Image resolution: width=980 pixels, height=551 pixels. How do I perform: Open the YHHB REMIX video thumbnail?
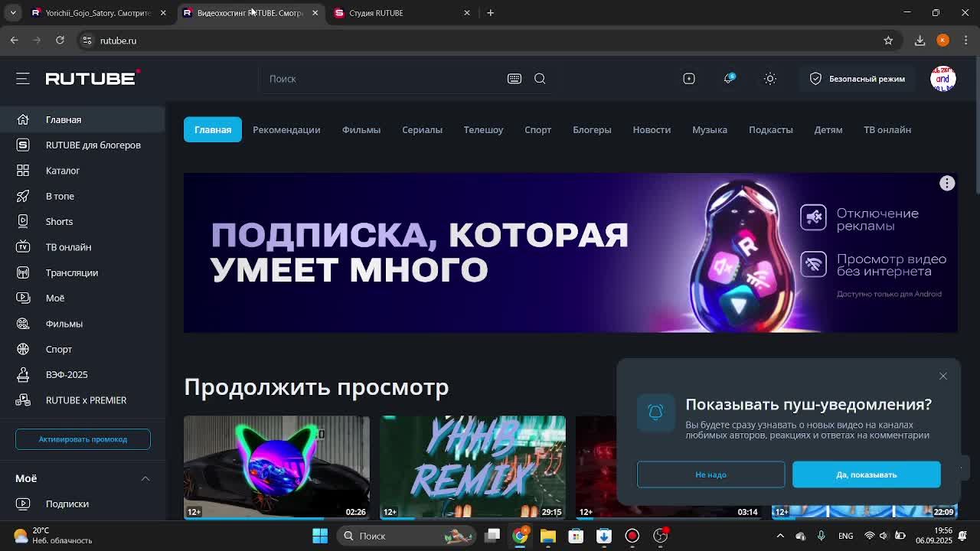pos(472,468)
